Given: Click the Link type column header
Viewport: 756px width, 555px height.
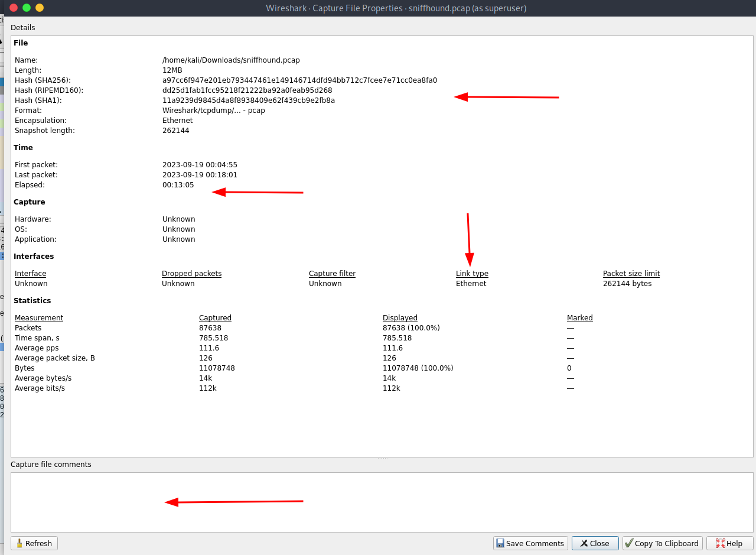Looking at the screenshot, I should [472, 274].
